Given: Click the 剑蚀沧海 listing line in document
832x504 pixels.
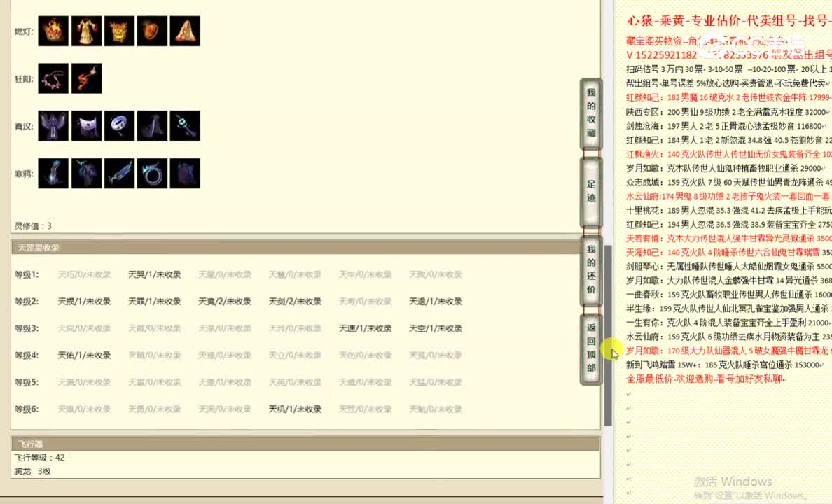Looking at the screenshot, I should click(x=726, y=126).
